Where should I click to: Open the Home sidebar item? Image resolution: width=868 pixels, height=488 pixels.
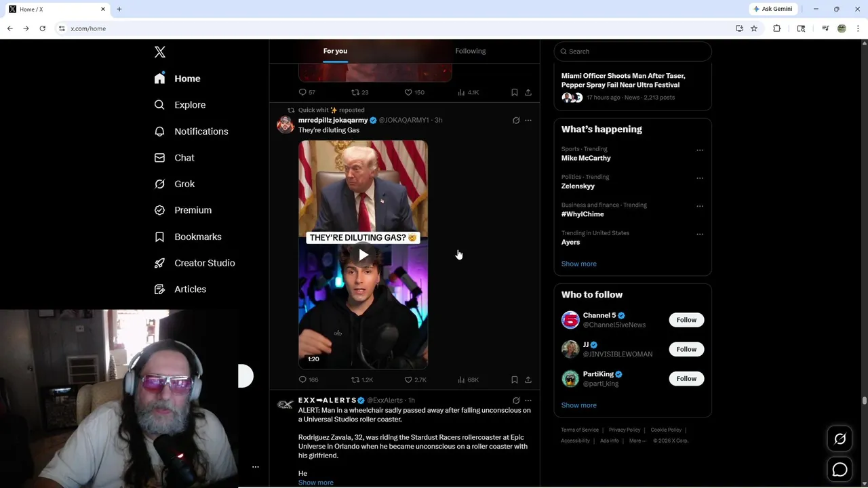177,79
